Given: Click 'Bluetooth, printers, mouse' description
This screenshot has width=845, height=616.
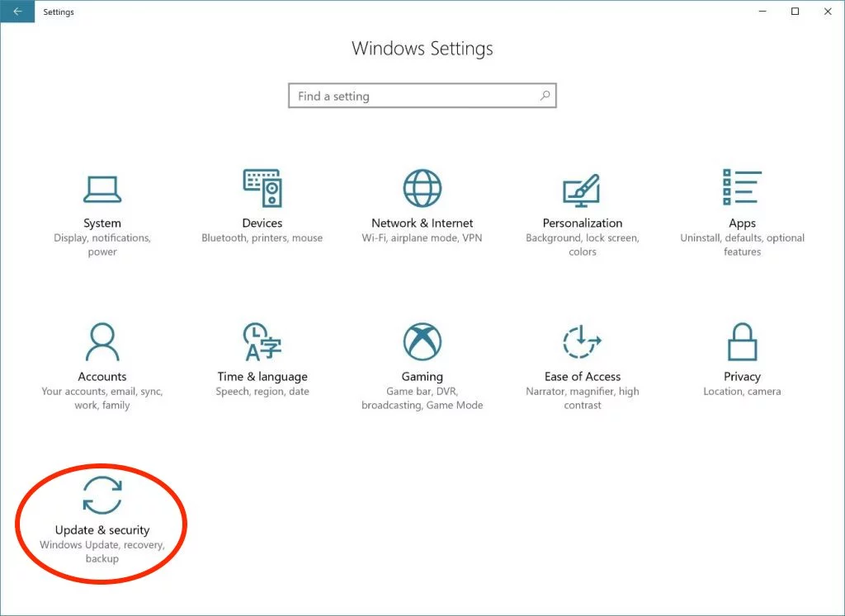Looking at the screenshot, I should [262, 238].
